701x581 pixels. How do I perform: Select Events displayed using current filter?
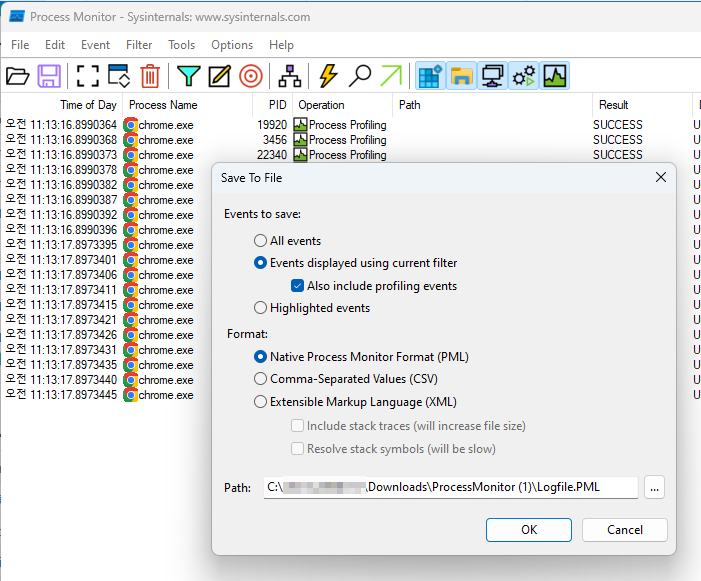pyautogui.click(x=260, y=263)
